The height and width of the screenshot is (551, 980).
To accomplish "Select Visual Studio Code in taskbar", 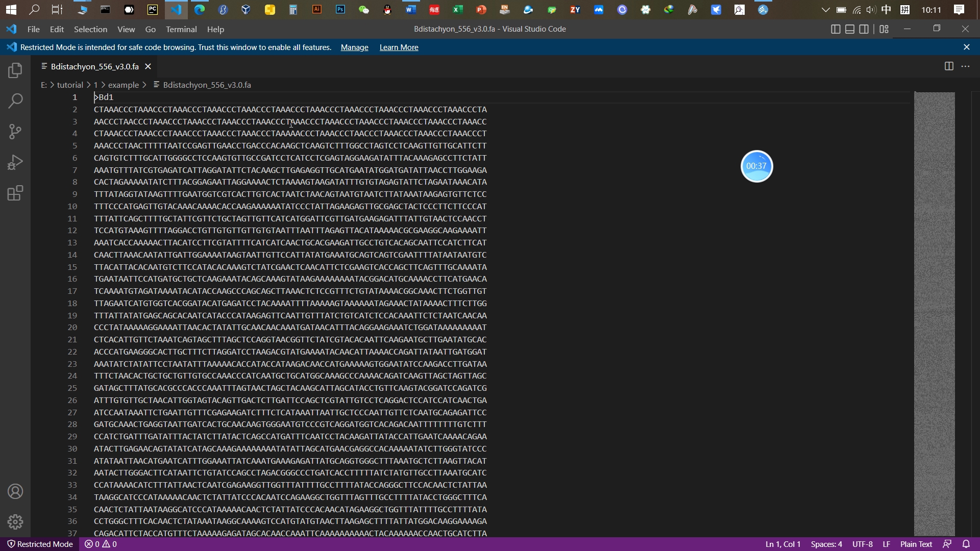I will (176, 9).
